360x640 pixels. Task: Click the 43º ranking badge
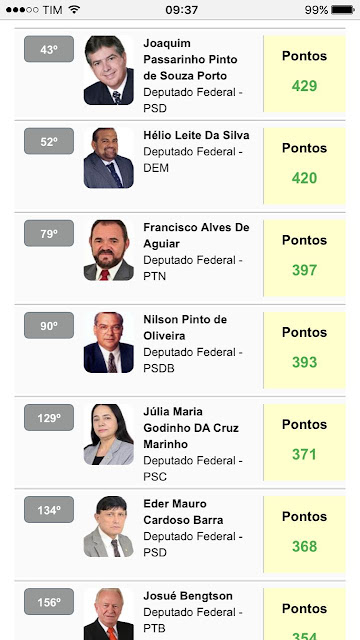tap(49, 49)
